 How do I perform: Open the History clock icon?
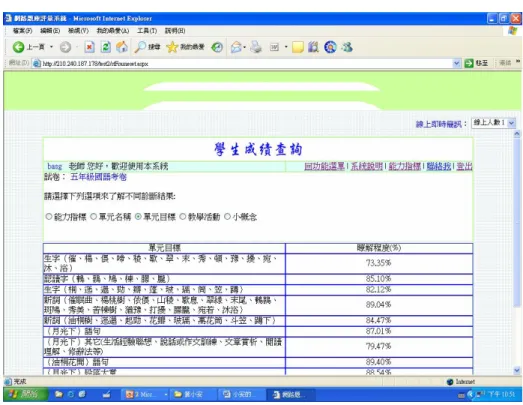tap(217, 47)
